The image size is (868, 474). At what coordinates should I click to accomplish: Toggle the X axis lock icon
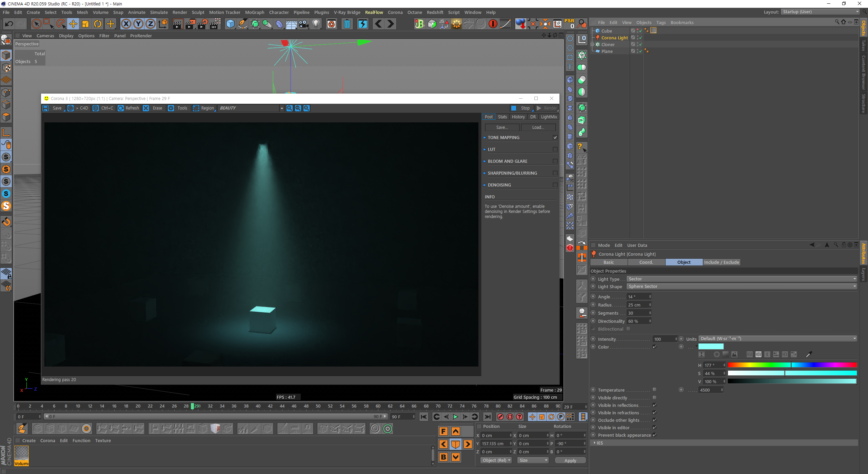[126, 24]
